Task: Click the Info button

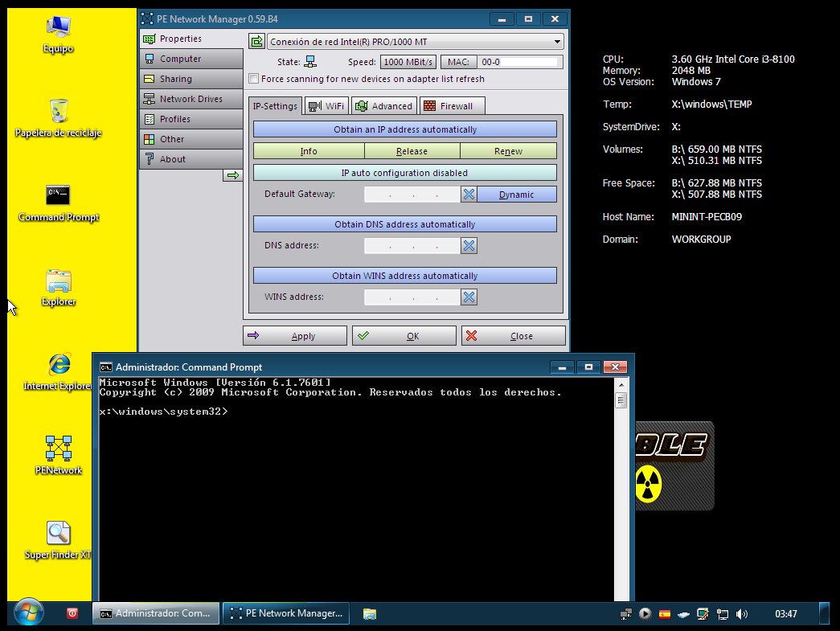Action: (x=309, y=151)
